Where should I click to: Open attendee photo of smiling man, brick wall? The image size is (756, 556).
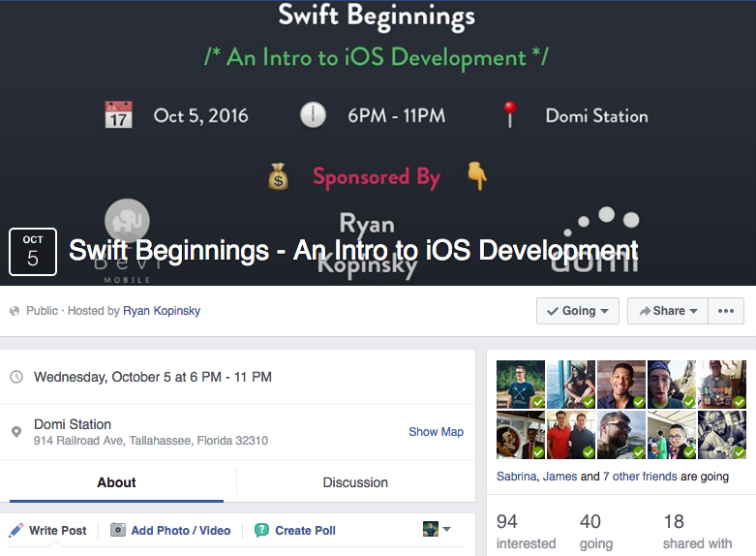(621, 385)
